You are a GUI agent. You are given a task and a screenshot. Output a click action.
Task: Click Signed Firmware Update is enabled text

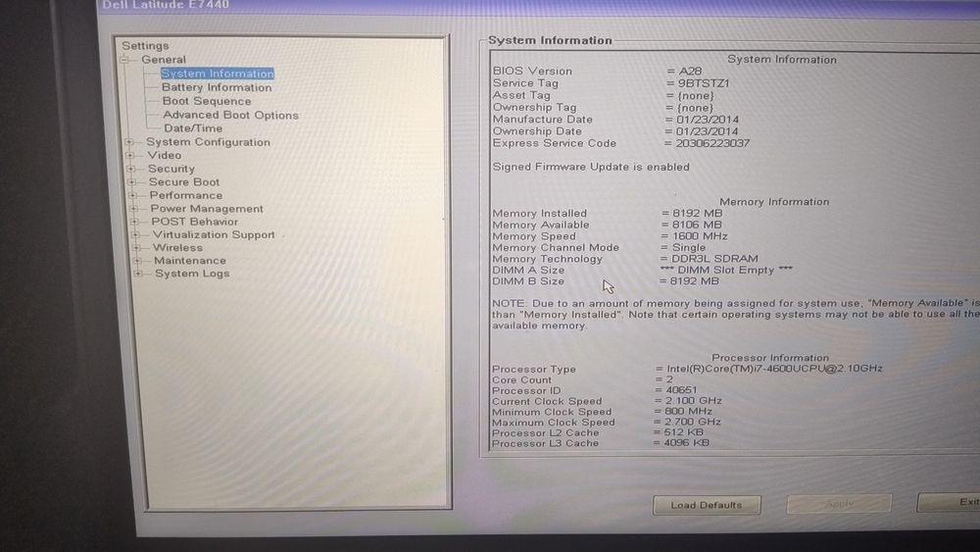point(591,167)
